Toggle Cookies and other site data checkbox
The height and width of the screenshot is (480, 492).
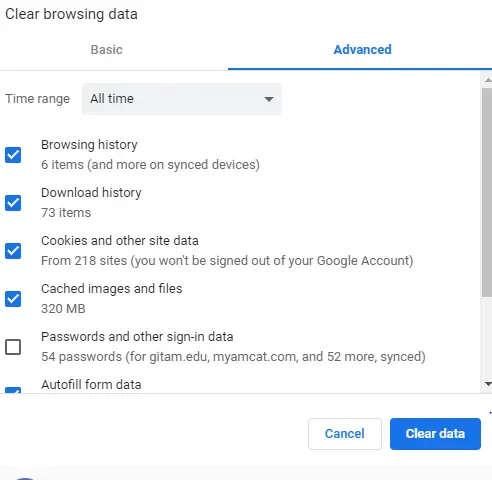pos(13,251)
